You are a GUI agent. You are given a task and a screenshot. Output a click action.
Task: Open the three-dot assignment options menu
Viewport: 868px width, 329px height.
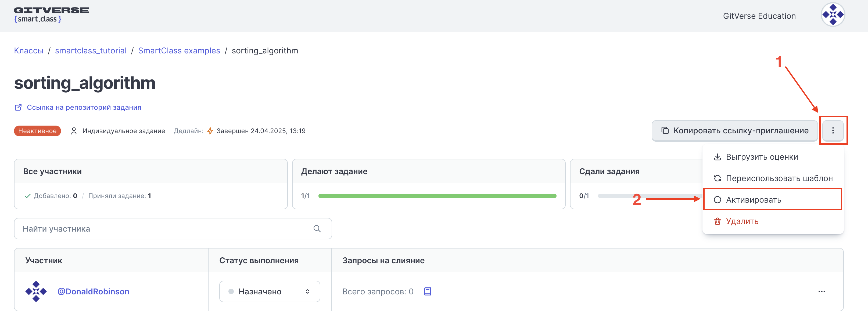[x=833, y=130]
